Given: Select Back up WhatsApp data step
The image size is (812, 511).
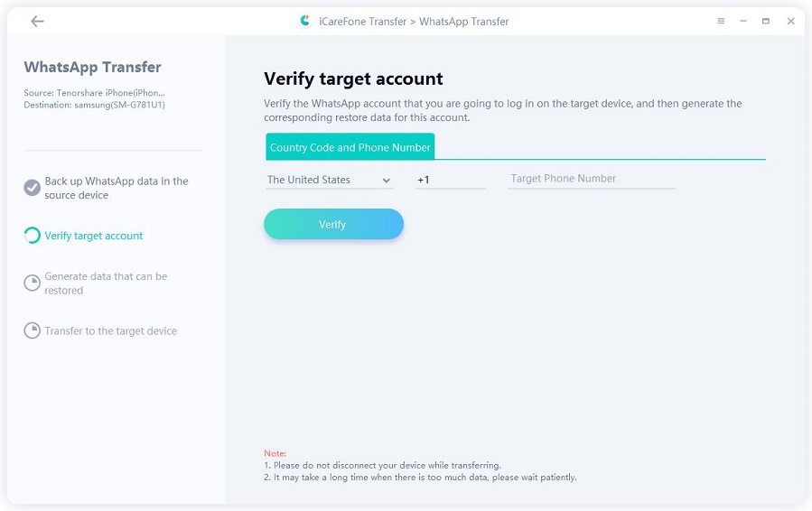Looking at the screenshot, I should click(117, 188).
